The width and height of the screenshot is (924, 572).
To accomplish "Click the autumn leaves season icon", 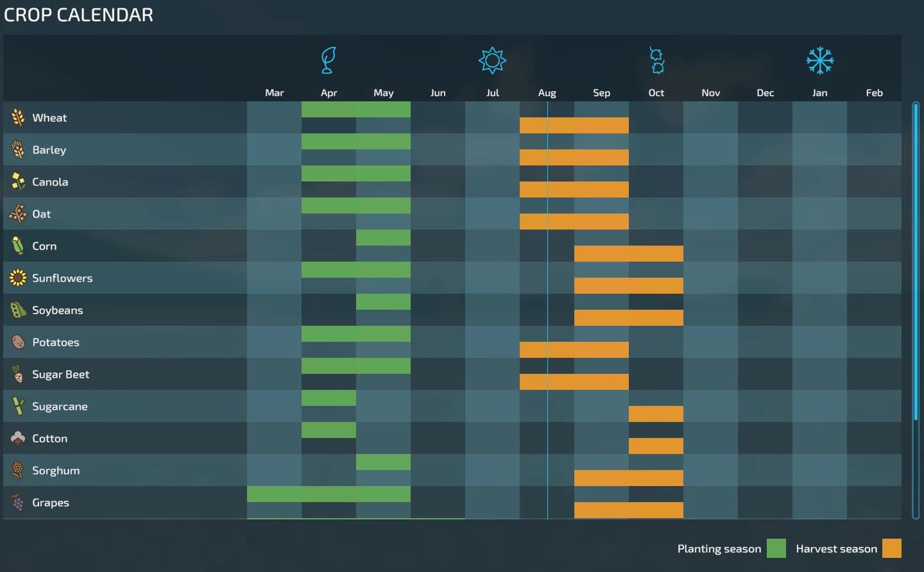I will (656, 60).
